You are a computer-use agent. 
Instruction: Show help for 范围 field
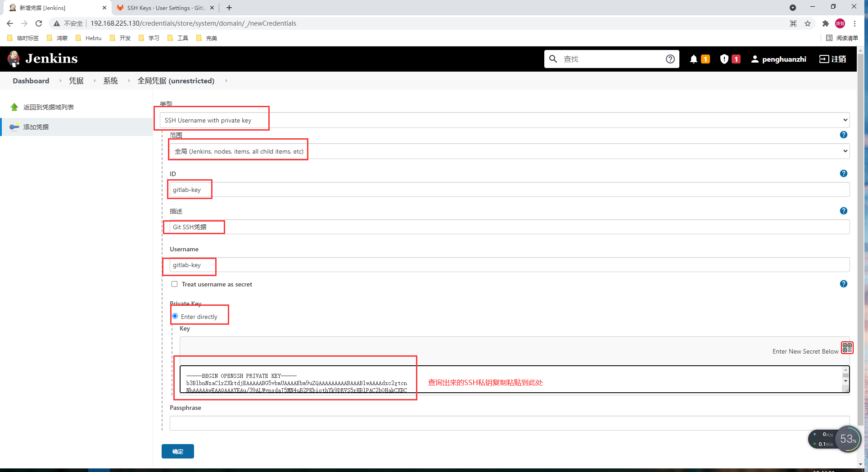pos(844,135)
